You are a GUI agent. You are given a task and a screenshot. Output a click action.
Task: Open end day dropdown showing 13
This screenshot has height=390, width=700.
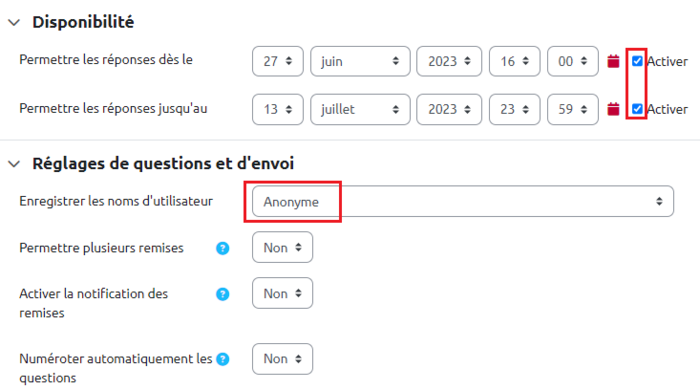coord(278,109)
